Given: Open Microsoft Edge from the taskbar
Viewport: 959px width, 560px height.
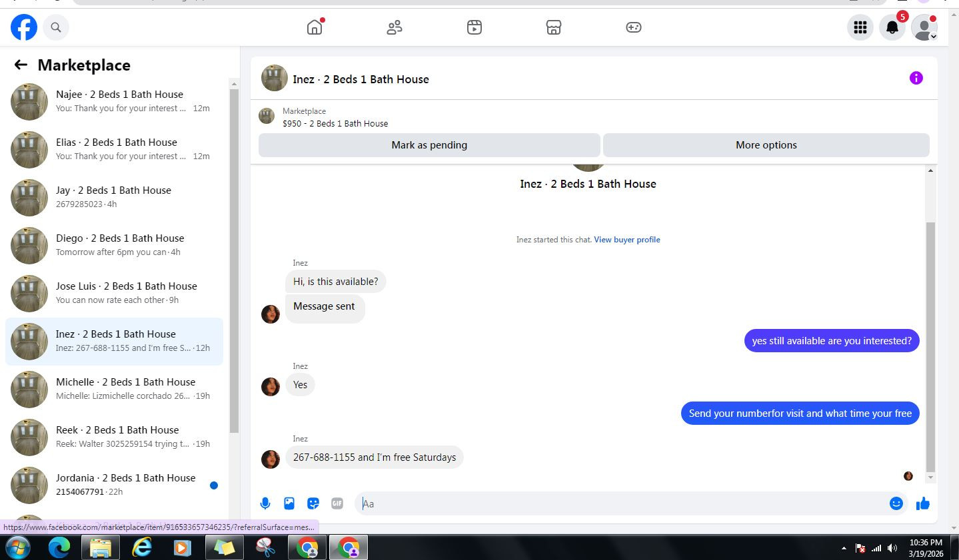Looking at the screenshot, I should pos(59,548).
